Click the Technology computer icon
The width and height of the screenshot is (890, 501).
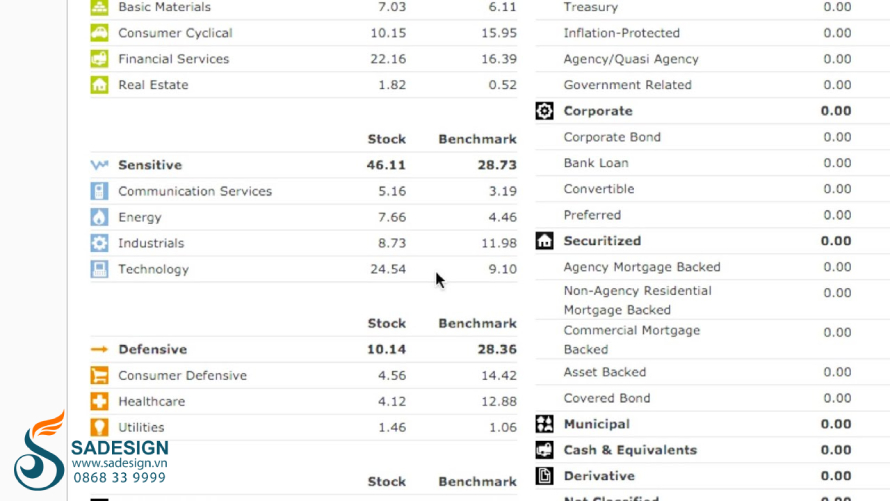point(99,270)
